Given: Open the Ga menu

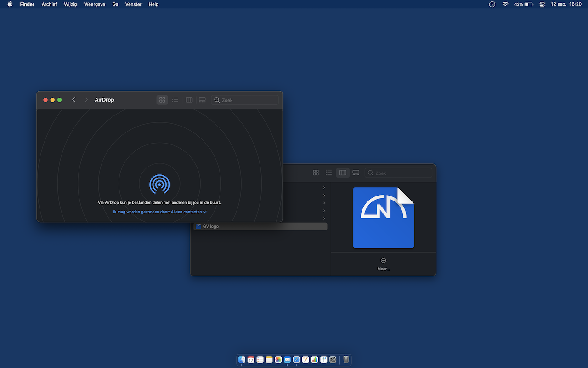Looking at the screenshot, I should tap(115, 4).
